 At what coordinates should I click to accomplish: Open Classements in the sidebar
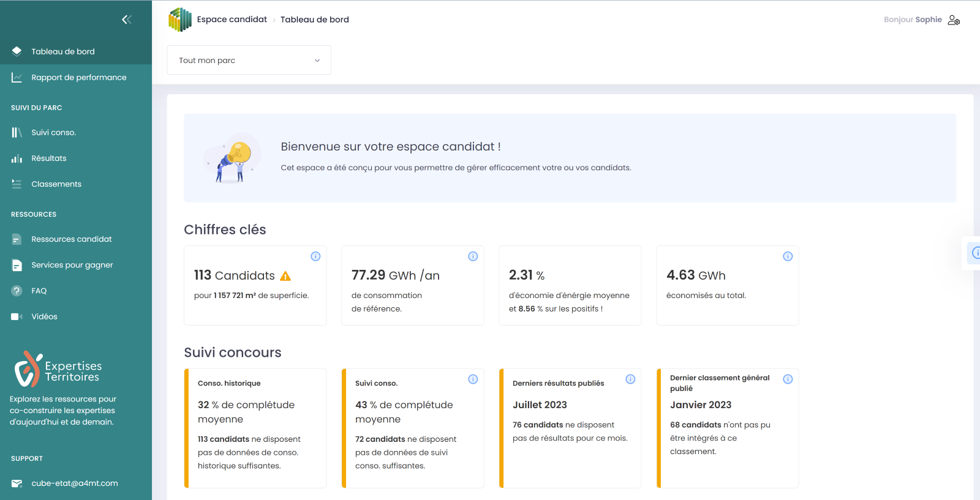[x=76, y=184]
